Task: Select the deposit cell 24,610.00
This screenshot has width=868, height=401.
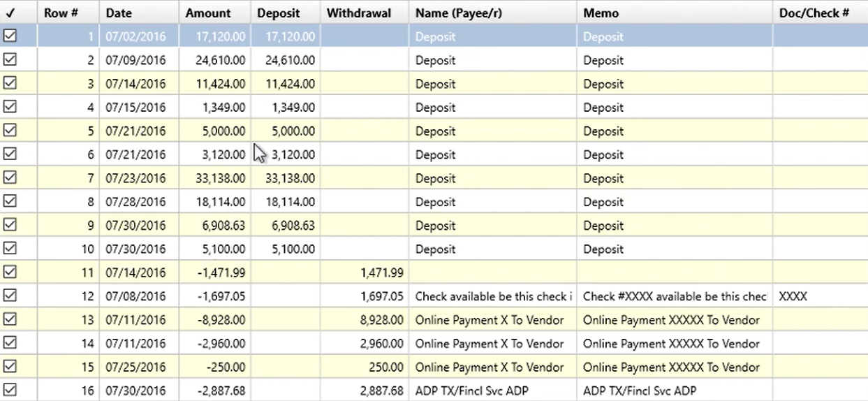Action: tap(285, 60)
